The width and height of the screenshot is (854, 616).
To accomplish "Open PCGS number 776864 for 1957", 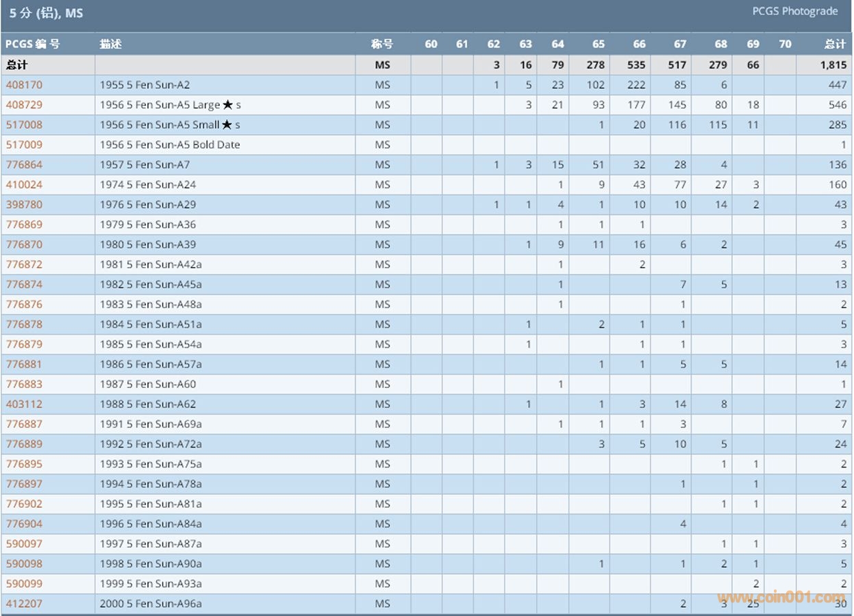I will click(24, 164).
